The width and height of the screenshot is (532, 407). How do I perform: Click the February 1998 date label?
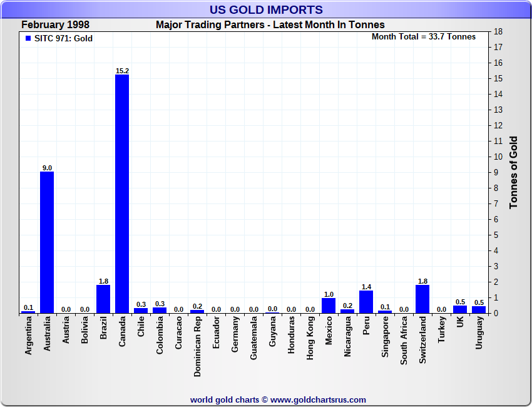55,25
